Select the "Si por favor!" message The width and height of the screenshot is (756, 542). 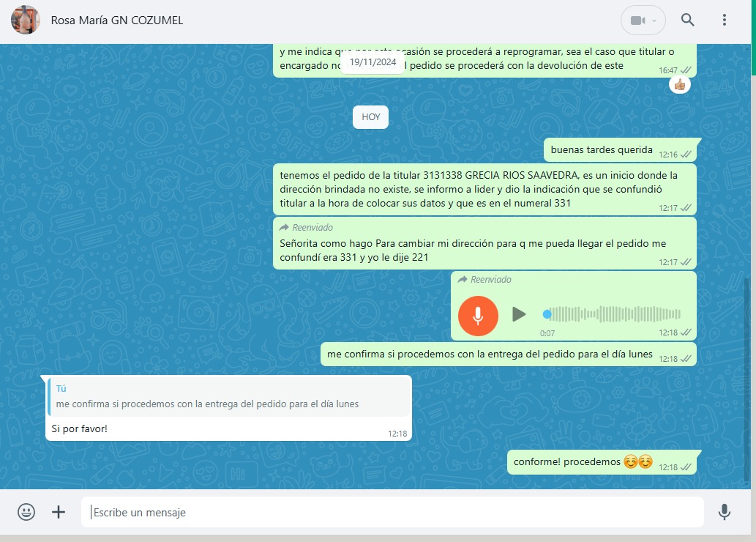80,428
